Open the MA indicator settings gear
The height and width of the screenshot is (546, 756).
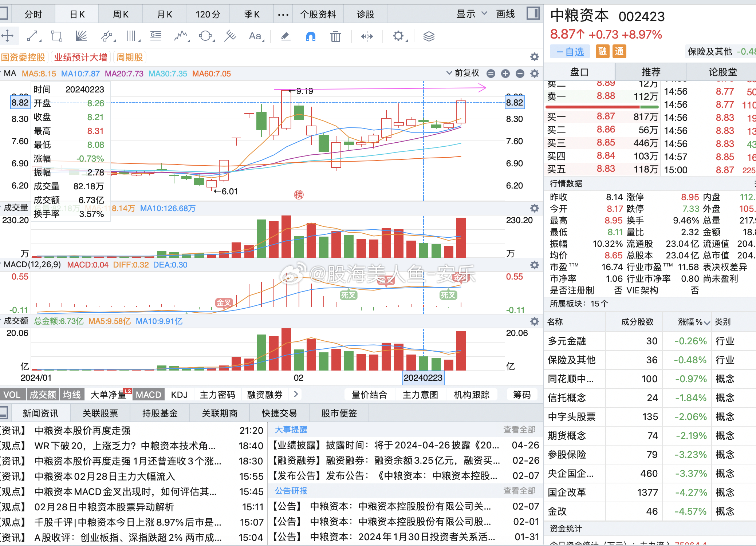tap(534, 74)
